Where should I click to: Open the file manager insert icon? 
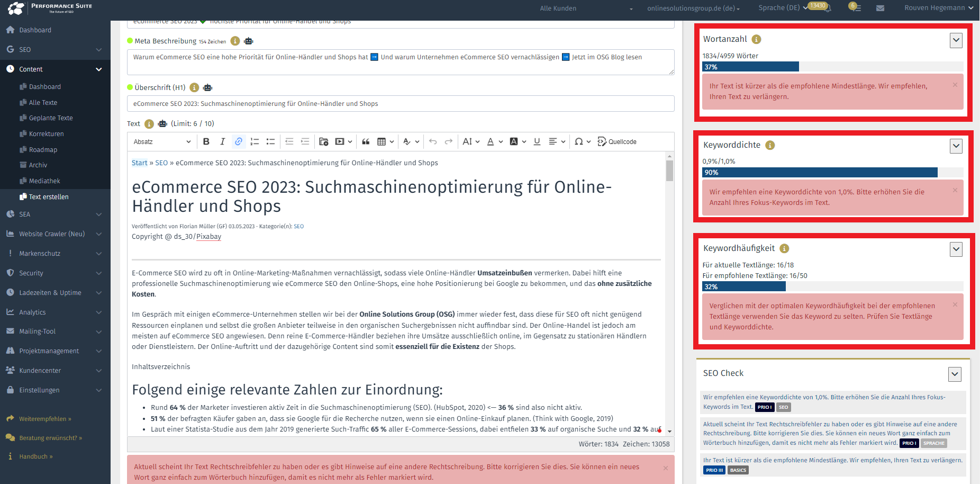click(324, 141)
